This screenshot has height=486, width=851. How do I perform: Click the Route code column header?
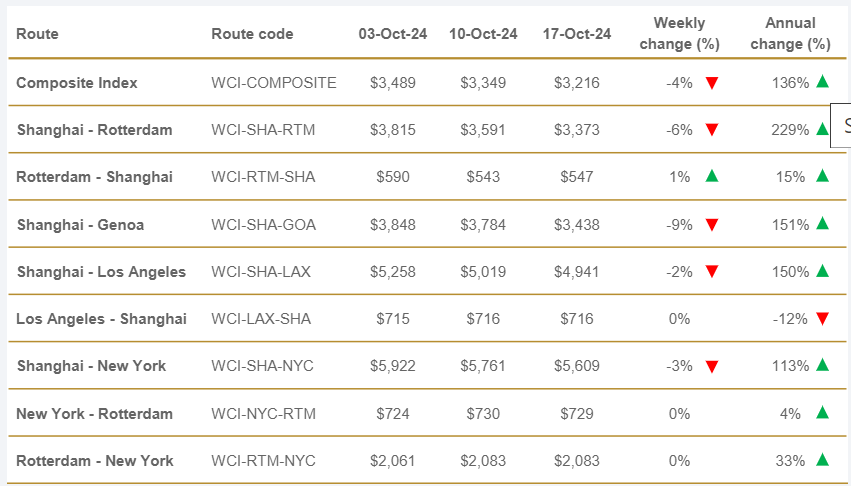252,34
